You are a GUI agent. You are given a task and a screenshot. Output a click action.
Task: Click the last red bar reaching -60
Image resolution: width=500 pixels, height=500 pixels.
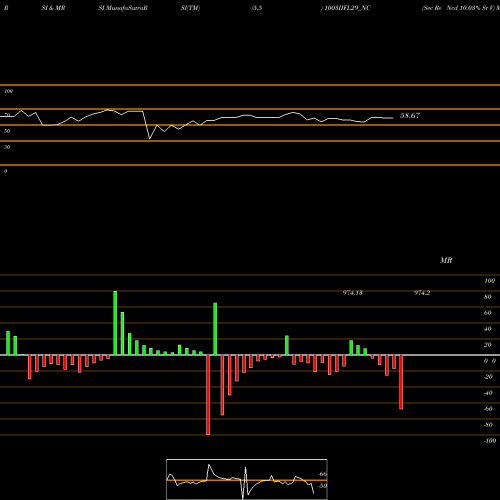401,382
